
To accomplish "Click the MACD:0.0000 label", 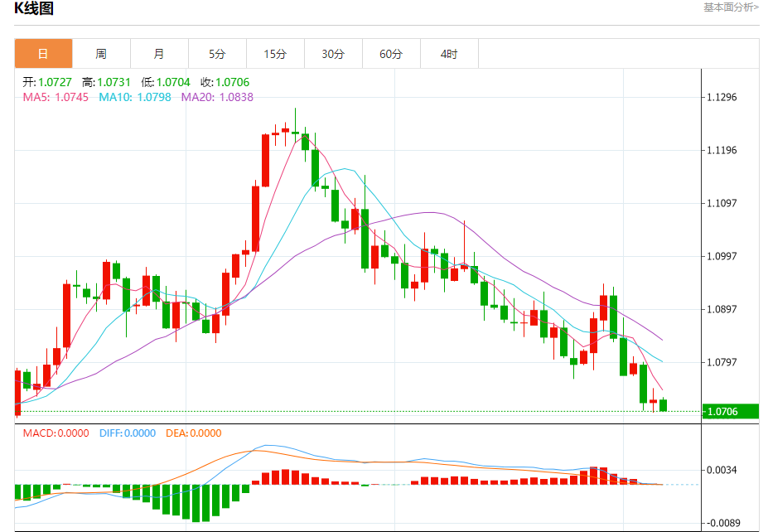I will 56,433.
